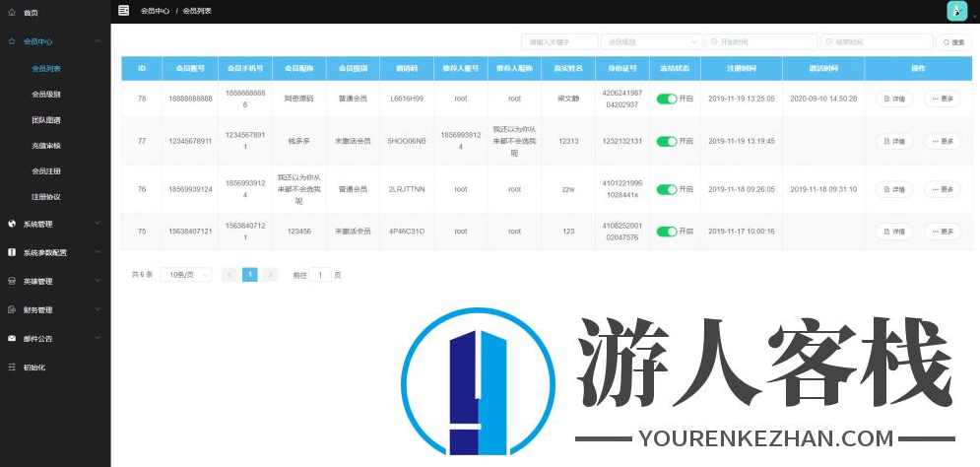
Task: Select 初始化 in the sidebar
Action: coord(34,367)
